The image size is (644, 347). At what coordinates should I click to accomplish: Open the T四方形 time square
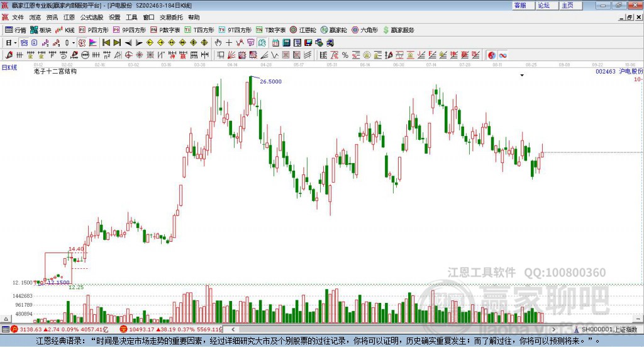(x=199, y=30)
